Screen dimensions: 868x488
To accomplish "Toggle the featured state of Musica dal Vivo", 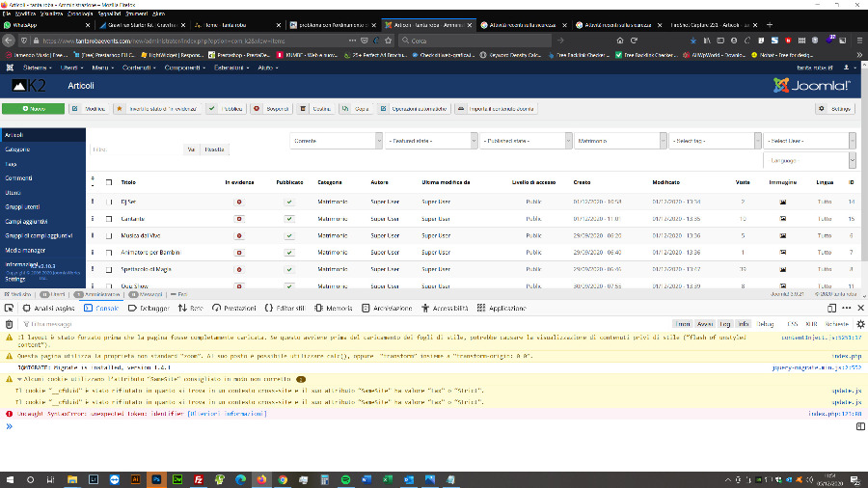I will click(239, 235).
